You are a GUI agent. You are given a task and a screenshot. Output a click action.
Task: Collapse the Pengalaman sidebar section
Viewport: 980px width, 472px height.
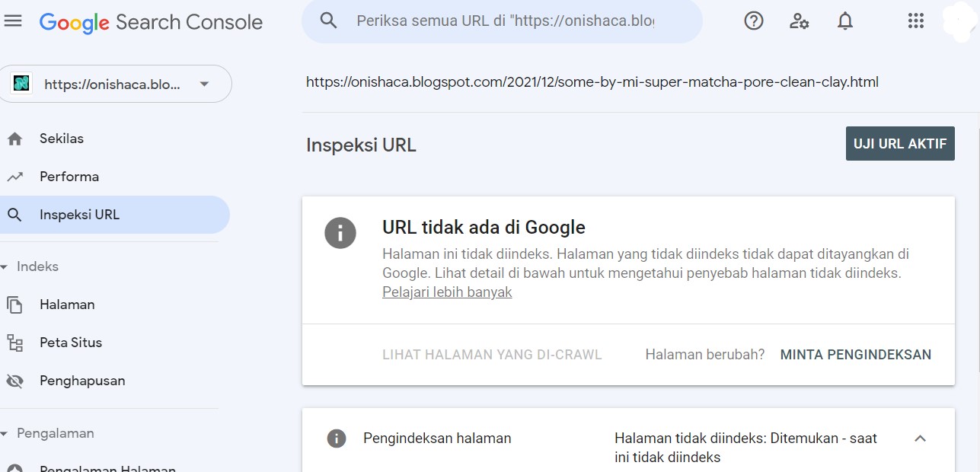click(x=4, y=434)
